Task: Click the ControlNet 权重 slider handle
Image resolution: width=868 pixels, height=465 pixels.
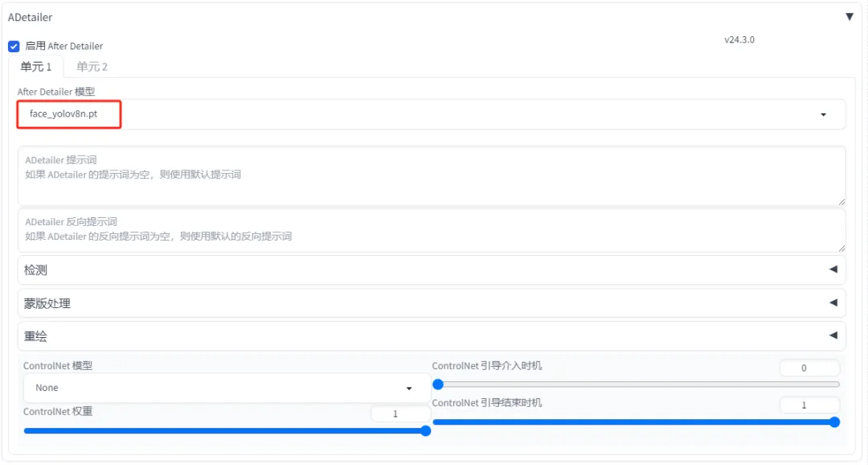Action: click(426, 431)
